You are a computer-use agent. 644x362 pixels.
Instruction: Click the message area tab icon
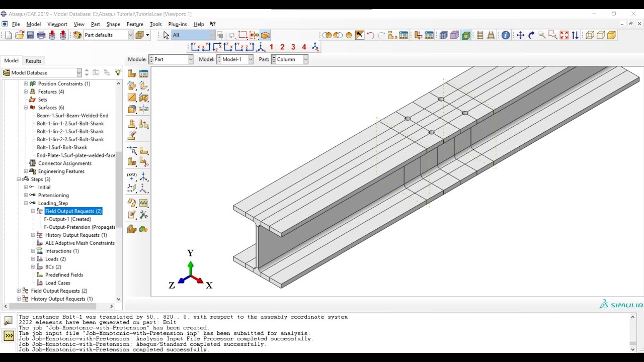pos(9,321)
